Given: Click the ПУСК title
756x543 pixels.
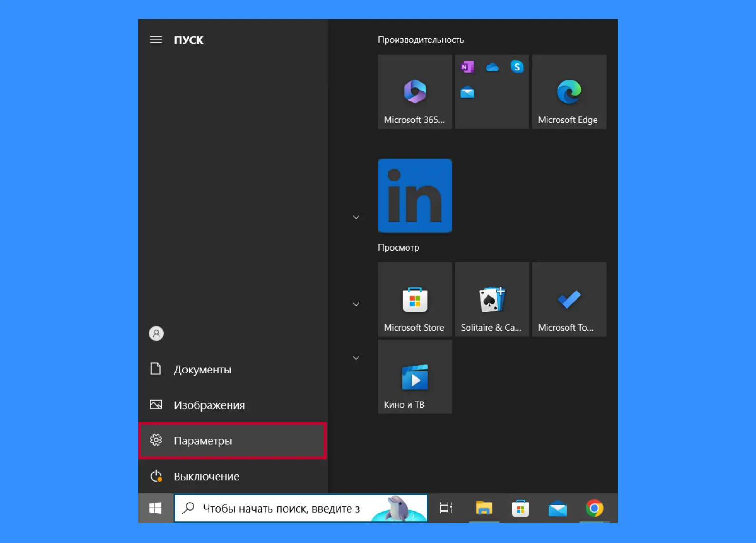Looking at the screenshot, I should coord(189,40).
